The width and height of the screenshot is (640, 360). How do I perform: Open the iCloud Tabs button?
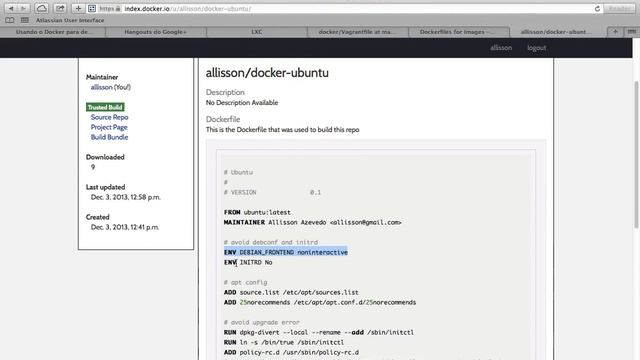pos(42,8)
